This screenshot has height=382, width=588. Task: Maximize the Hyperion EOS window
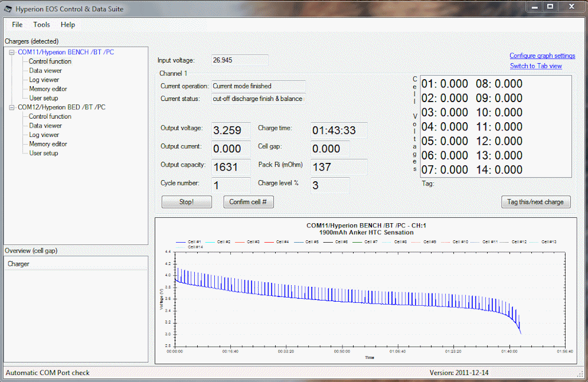[x=550, y=6]
